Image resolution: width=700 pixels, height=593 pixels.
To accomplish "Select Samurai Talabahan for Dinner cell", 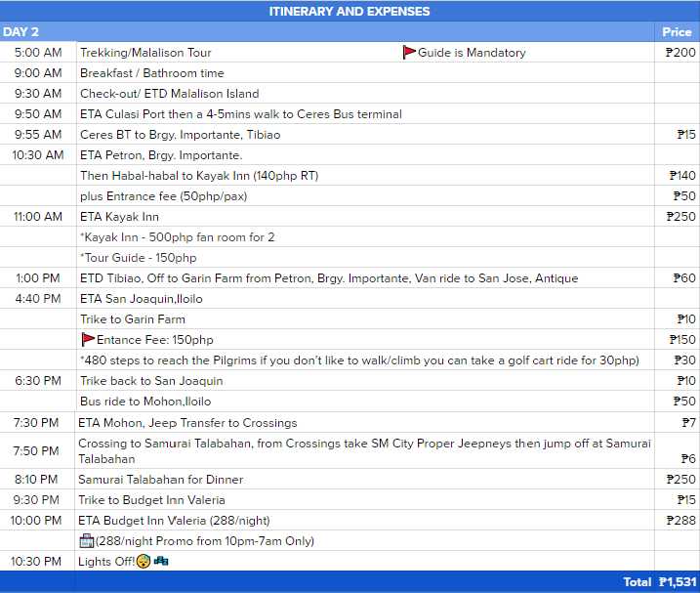I will pyautogui.click(x=364, y=479).
